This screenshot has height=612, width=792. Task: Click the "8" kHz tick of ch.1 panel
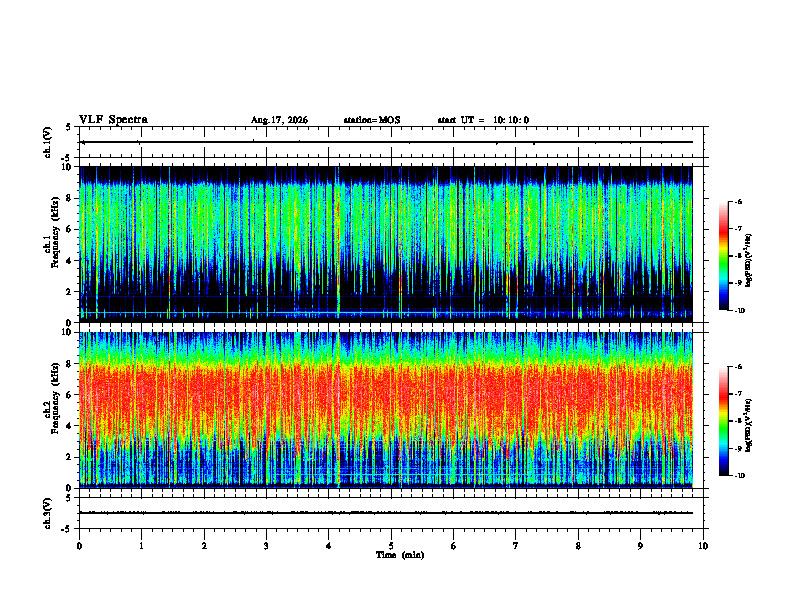coord(70,198)
